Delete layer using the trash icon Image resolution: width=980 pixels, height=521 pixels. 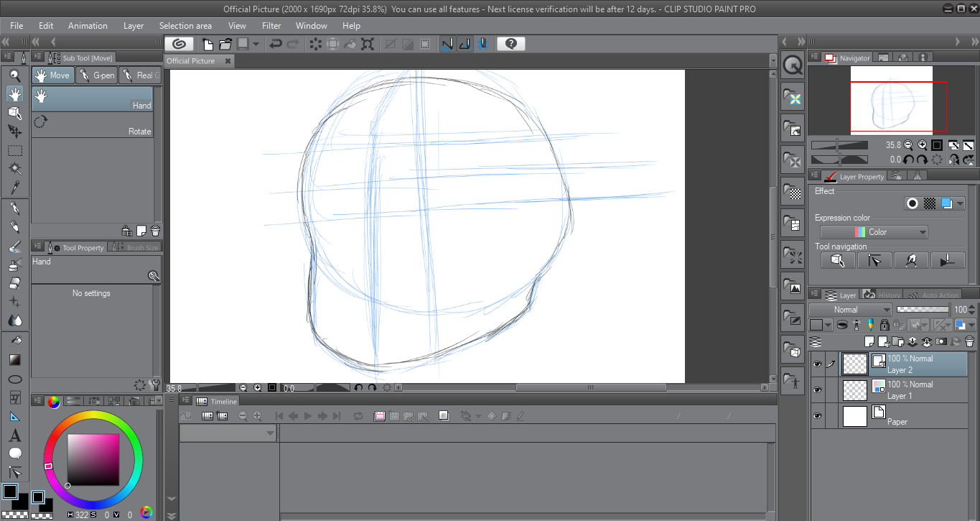click(x=969, y=341)
